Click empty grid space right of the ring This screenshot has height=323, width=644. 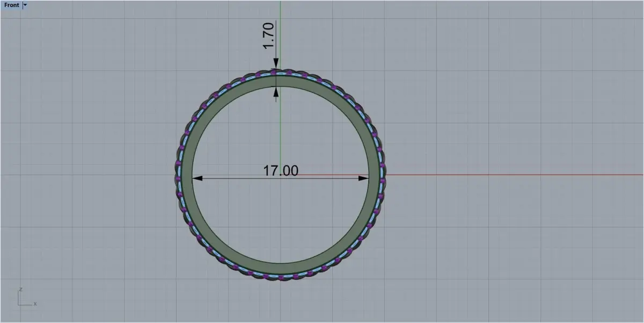tap(510, 107)
